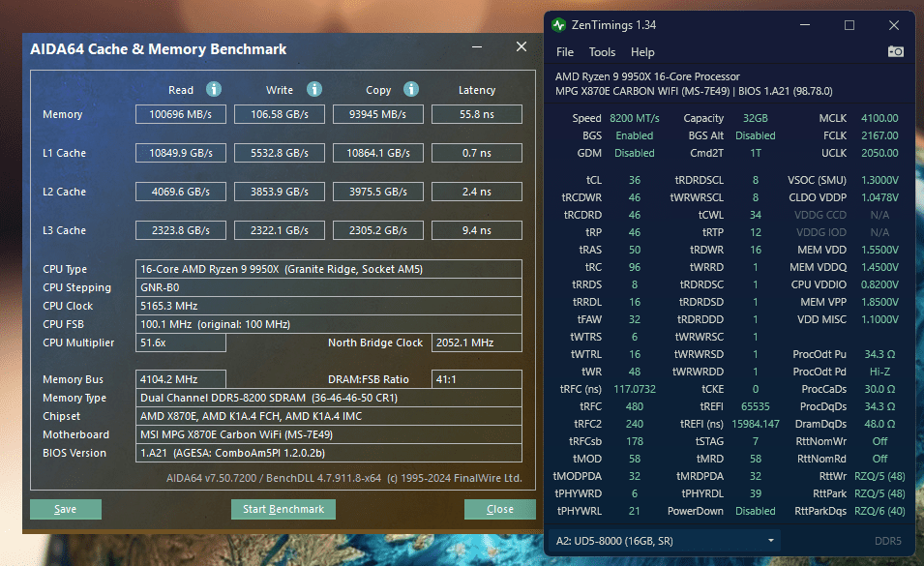924x566 pixels.
Task: Click the FCLK value 2167.00
Action: pyautogui.click(x=879, y=135)
